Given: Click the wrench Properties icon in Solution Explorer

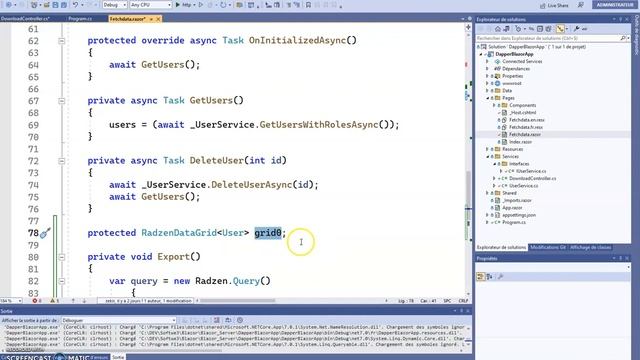Looking at the screenshot, I should [x=576, y=29].
